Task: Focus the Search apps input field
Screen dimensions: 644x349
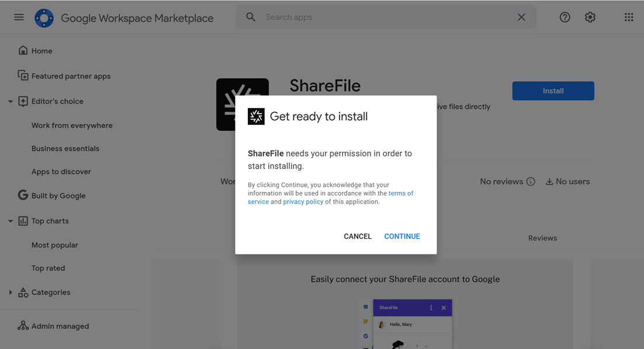Action: click(x=386, y=18)
